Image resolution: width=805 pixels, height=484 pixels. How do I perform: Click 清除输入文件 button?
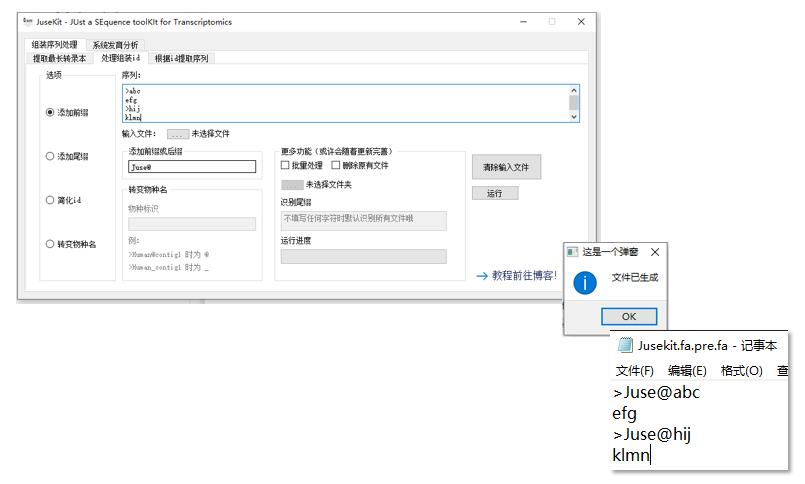tap(506, 166)
